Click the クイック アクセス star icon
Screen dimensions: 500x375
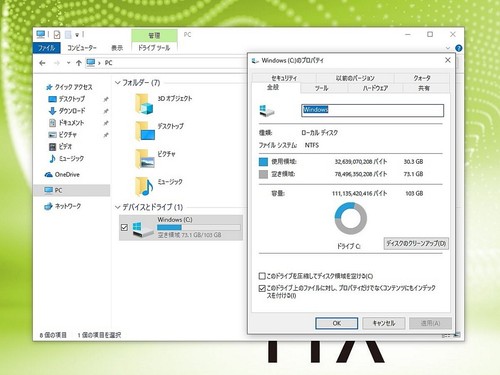(x=49, y=87)
